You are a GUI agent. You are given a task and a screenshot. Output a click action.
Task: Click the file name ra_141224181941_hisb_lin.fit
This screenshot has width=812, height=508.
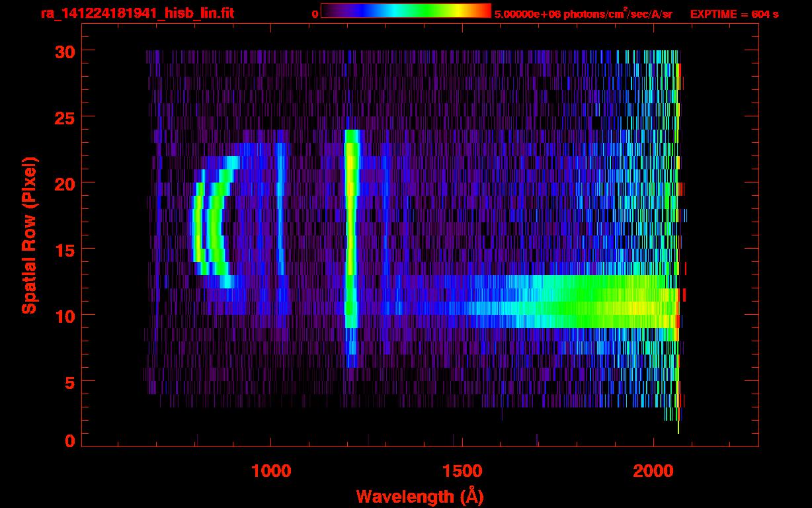[137, 13]
